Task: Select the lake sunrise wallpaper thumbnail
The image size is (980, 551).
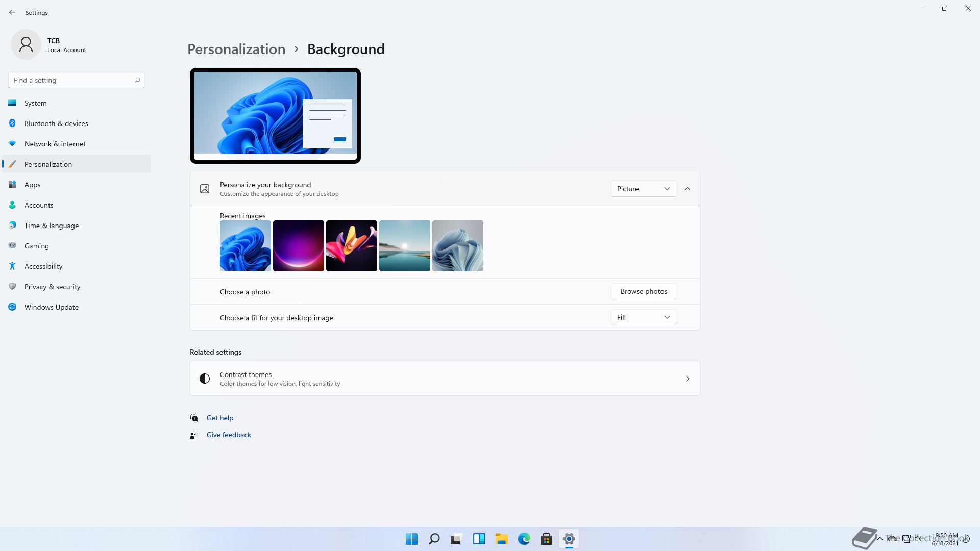Action: click(405, 246)
